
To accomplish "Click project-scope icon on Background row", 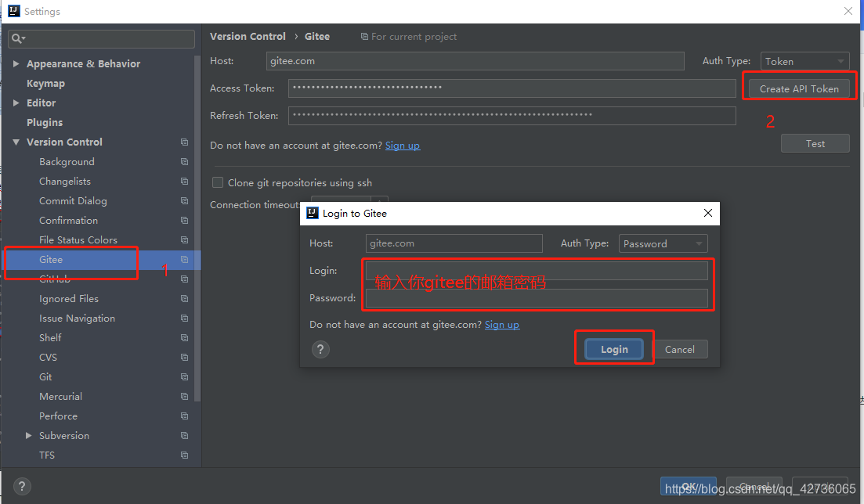I will (185, 162).
